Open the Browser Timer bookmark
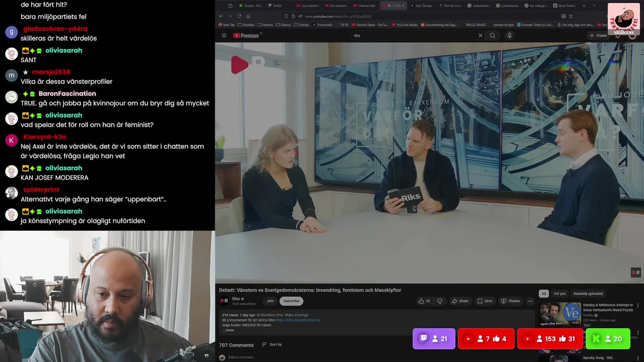The image size is (644, 362). point(535,25)
